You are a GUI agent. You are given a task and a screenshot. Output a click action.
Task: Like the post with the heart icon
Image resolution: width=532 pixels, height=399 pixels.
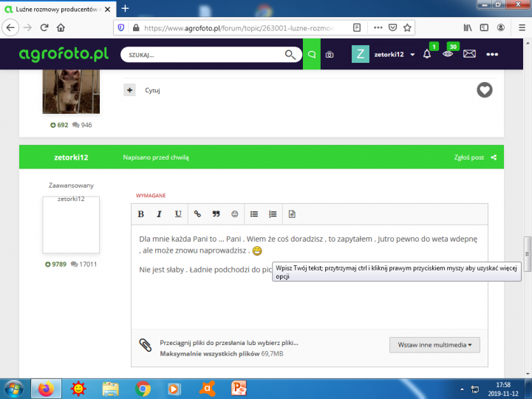[484, 90]
